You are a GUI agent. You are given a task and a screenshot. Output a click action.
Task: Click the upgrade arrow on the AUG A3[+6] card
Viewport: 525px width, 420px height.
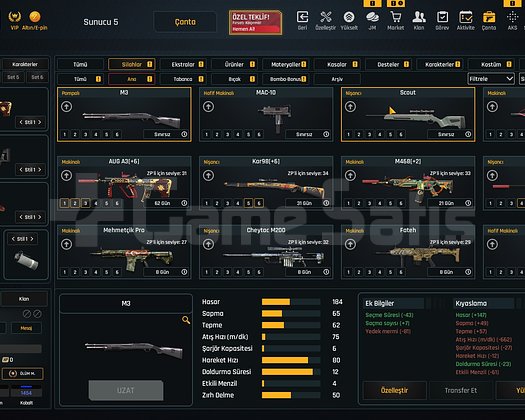[66, 175]
